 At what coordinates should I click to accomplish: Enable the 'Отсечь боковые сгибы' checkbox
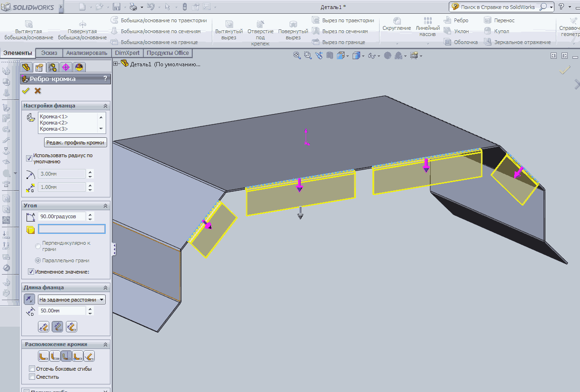pyautogui.click(x=32, y=369)
